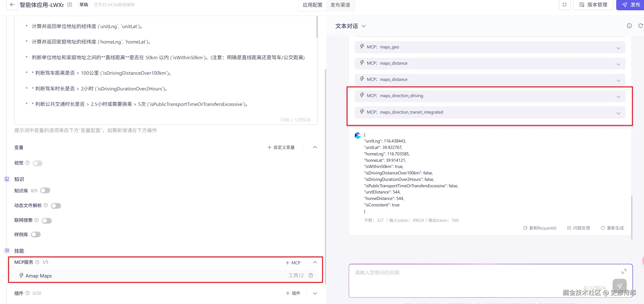Delete Amap Maps using the trash icon
644x304 pixels.
pyautogui.click(x=311, y=275)
